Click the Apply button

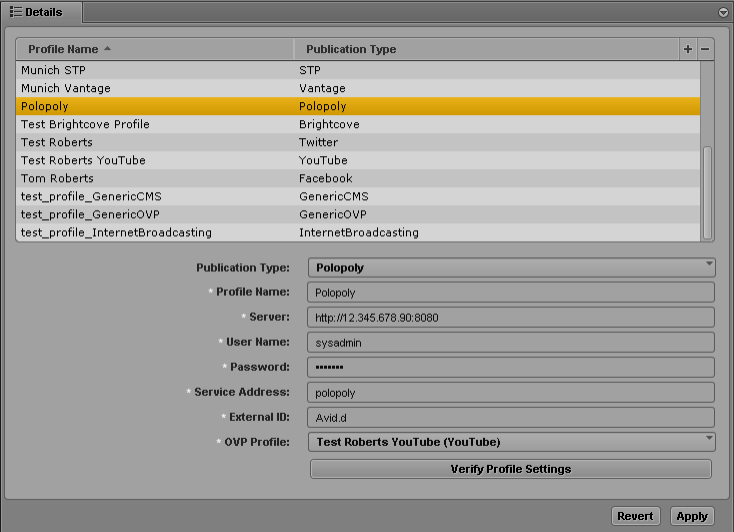[x=692, y=516]
